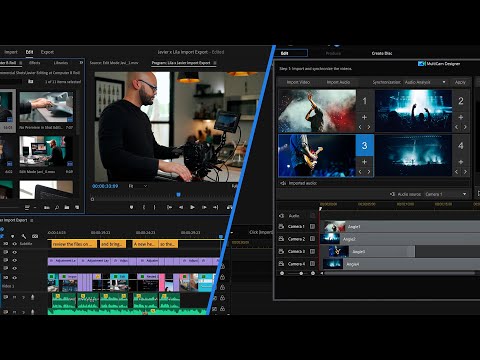Open the Fit zoom dropdown in Program monitor
480x360 pixels.
click(138, 186)
